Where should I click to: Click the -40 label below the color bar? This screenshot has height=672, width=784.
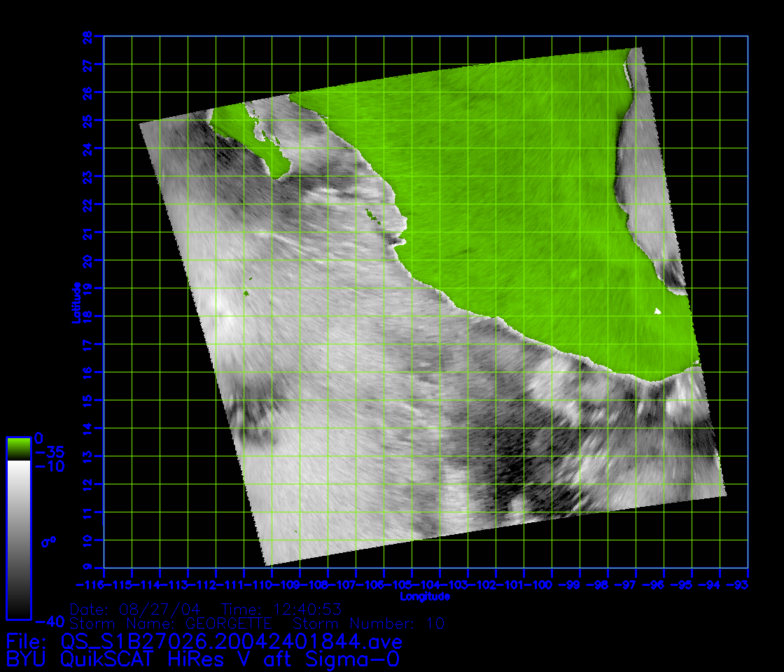[49, 622]
